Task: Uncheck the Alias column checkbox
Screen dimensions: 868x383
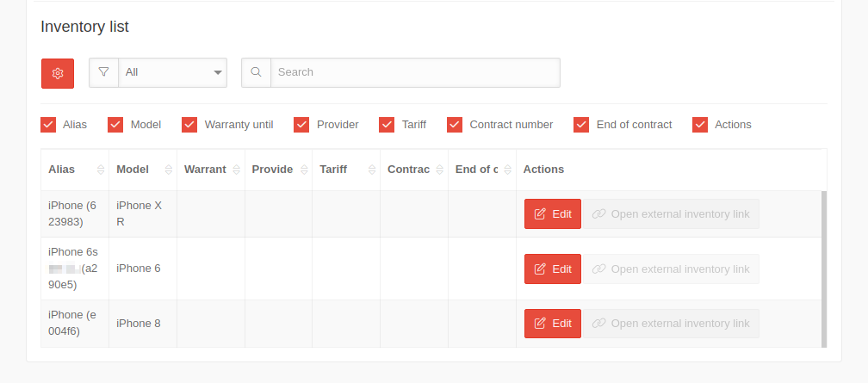Action: pos(48,125)
